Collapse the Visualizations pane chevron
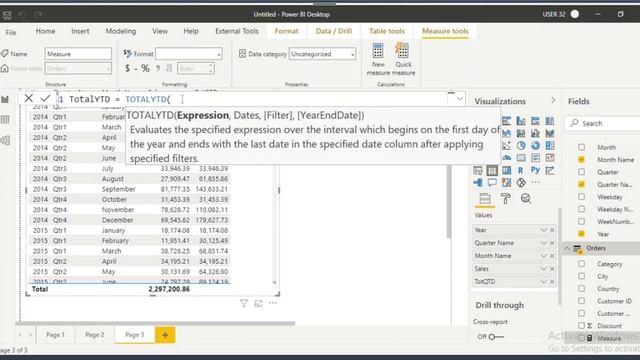 click(x=553, y=100)
